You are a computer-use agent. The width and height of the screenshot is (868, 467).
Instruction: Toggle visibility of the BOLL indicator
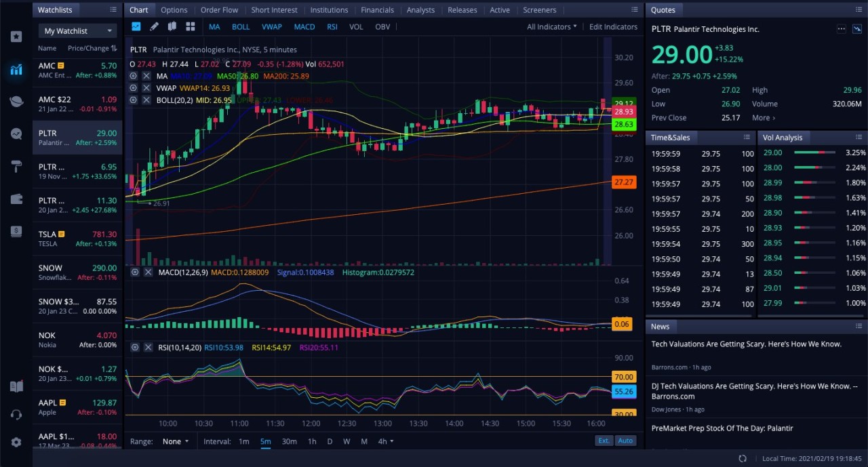click(134, 100)
